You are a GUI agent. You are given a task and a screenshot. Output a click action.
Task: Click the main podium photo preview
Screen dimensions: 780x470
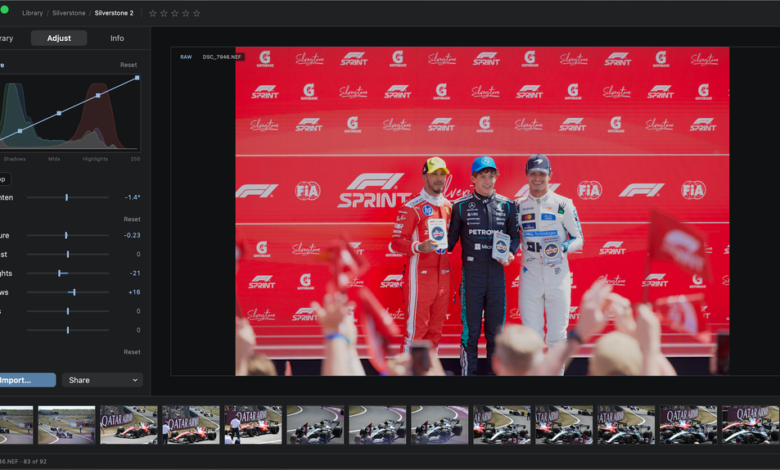(482, 211)
